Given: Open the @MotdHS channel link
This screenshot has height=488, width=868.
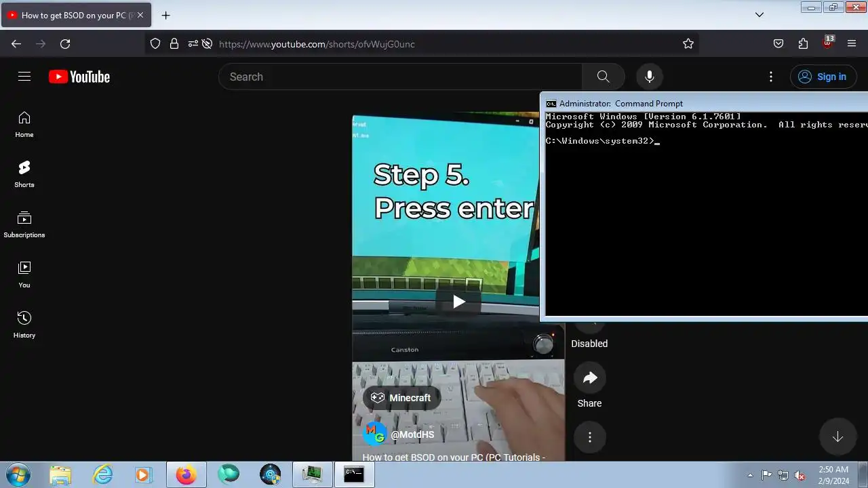Looking at the screenshot, I should pos(412,434).
